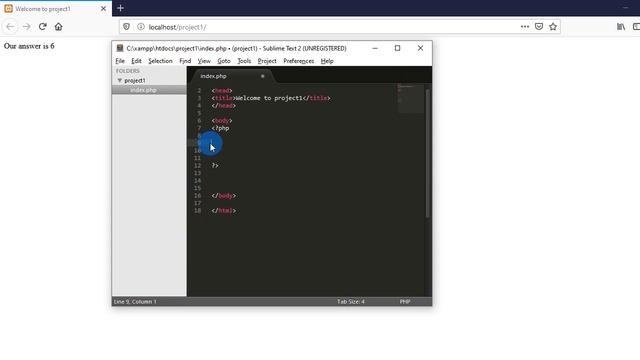Click the closing </body> tag line
The image size is (640, 360).
[224, 196]
